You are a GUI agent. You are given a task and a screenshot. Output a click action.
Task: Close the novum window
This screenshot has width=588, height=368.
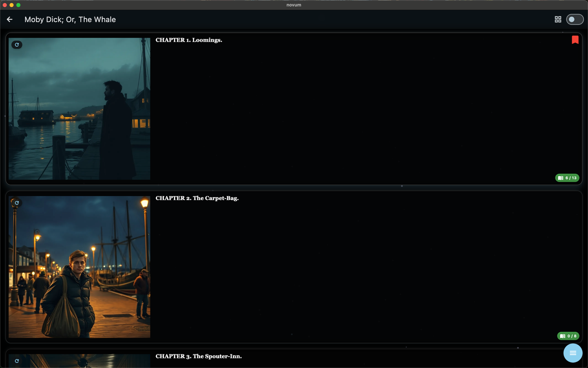(5, 5)
